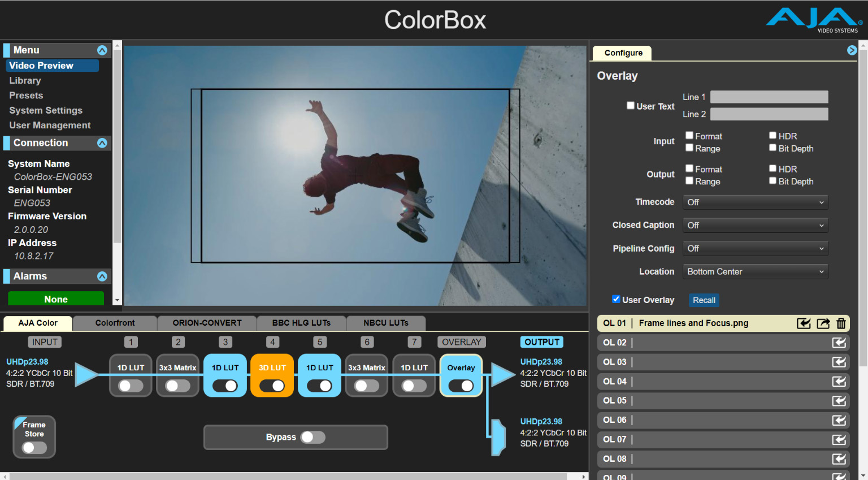Toggle the Bypass switch
Viewport: 868px width, 480px height.
313,437
